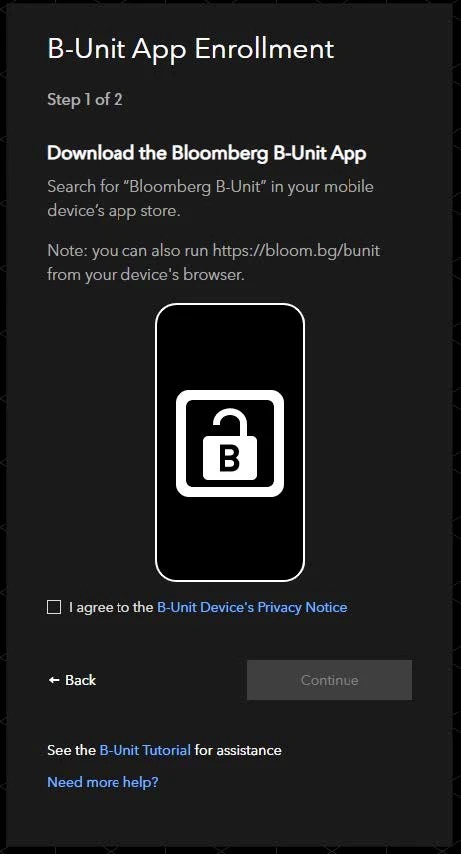This screenshot has height=854, width=461.
Task: Open the B-Unit Device's Privacy Notice link
Action: tap(252, 607)
